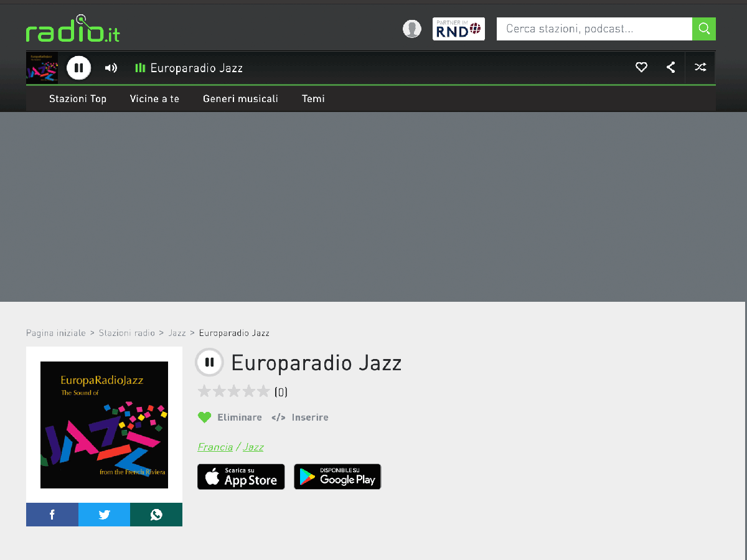Toggle pause button beside Europaradio Jazz title

209,362
